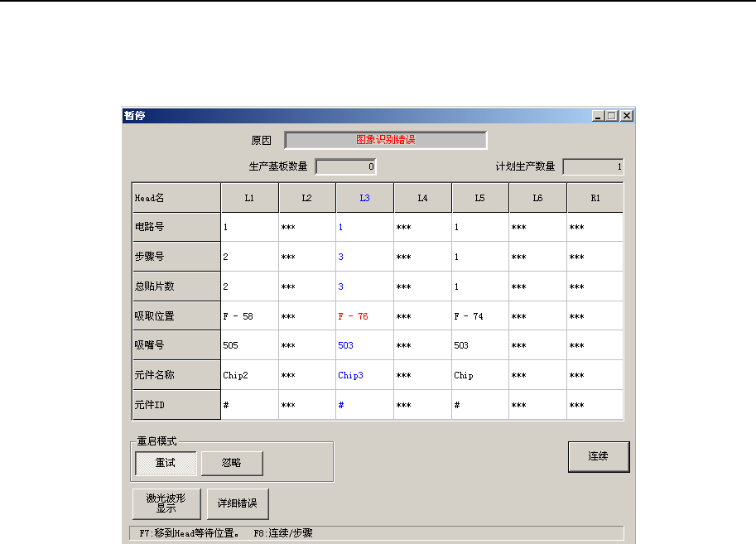The image size is (756, 544).
Task: Click the 吸嘴号 row header
Action: [176, 345]
